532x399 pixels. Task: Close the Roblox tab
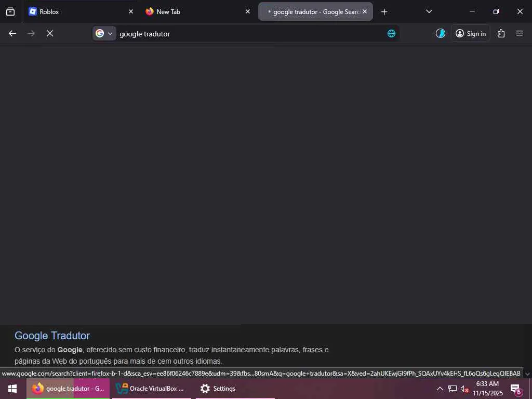[130, 11]
